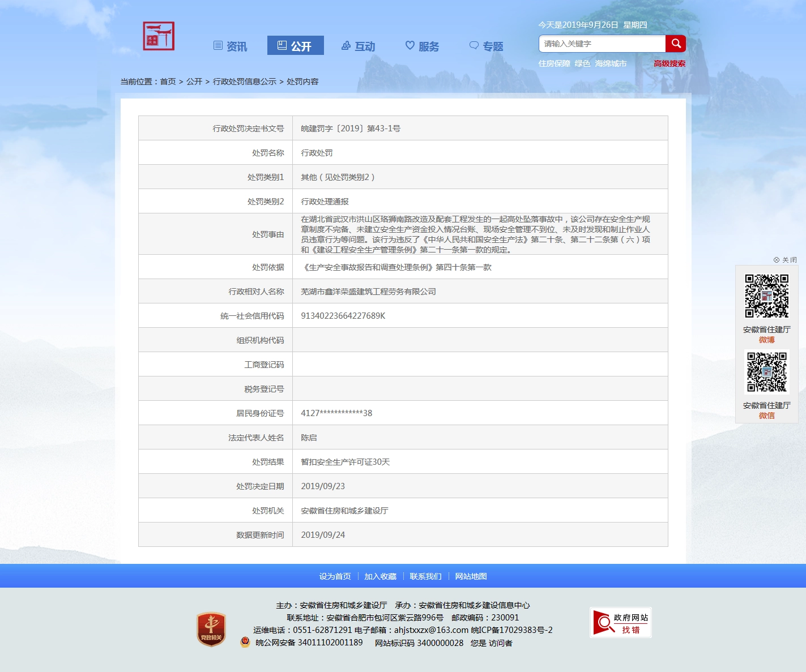
Task: Open the 资讯 navigation tab
Action: (230, 46)
